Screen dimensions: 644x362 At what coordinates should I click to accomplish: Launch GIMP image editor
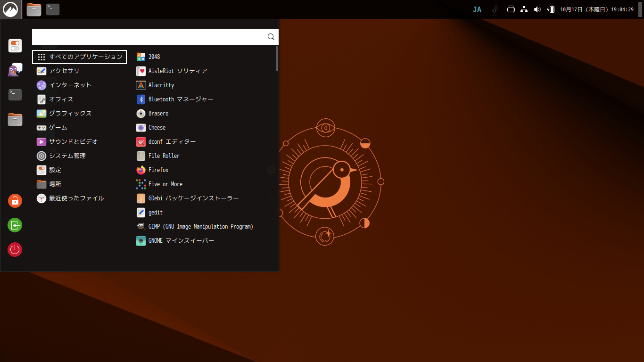coord(200,227)
